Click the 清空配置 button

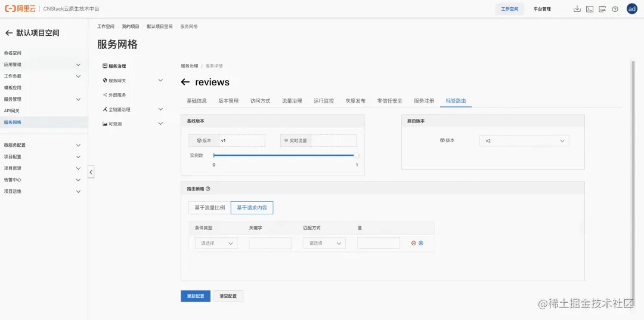click(228, 296)
